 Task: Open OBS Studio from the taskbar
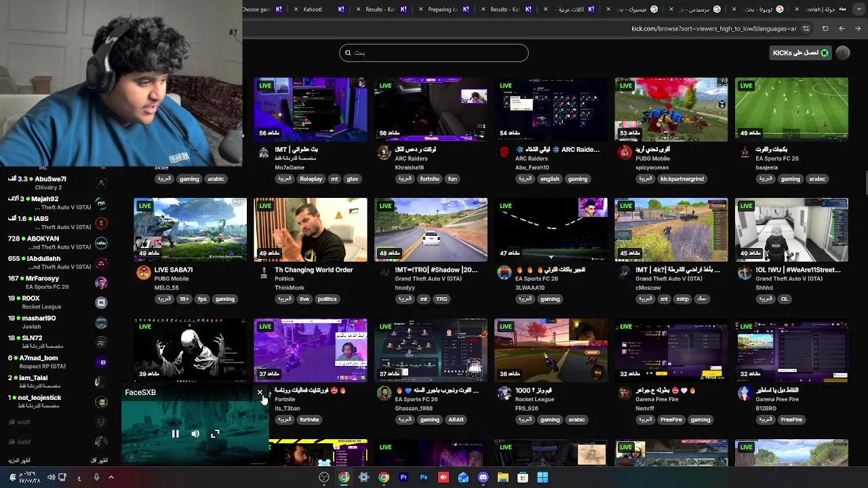click(324, 477)
